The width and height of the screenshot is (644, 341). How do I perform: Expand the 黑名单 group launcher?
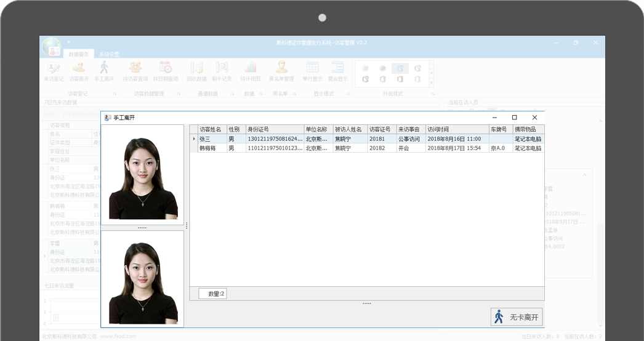click(x=294, y=94)
